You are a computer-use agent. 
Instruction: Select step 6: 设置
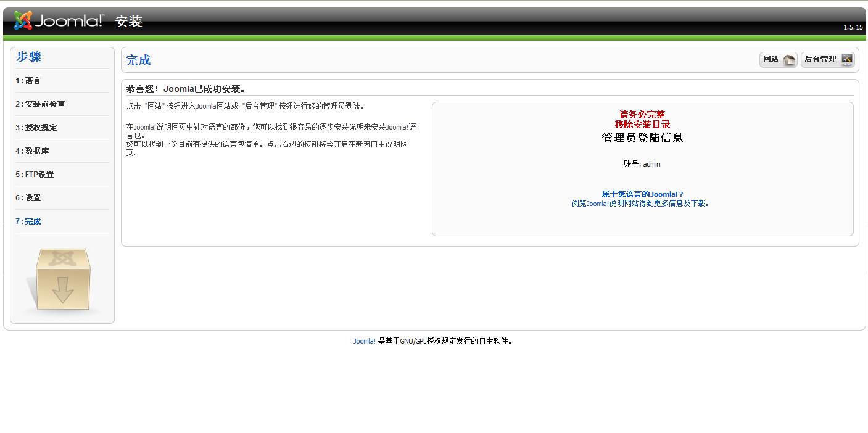tap(28, 198)
